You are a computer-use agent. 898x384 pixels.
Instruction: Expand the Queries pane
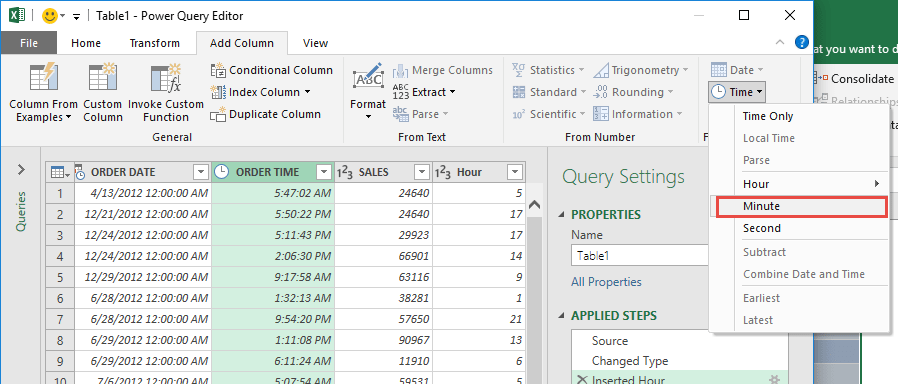pyautogui.click(x=22, y=169)
